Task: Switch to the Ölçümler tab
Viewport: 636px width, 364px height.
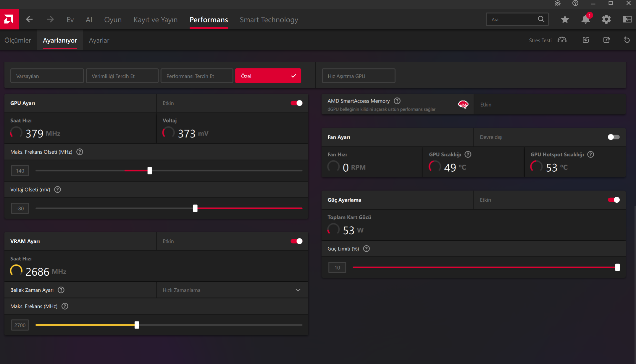Action: point(18,40)
